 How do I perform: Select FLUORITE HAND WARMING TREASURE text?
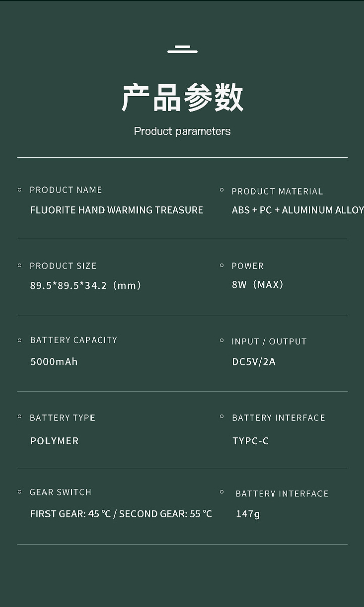coord(117,210)
